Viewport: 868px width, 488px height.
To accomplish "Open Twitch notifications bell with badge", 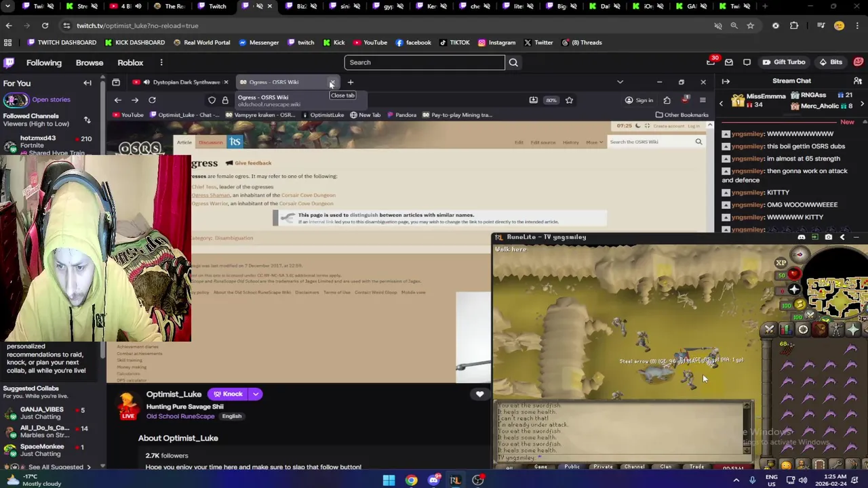I will click(x=711, y=62).
